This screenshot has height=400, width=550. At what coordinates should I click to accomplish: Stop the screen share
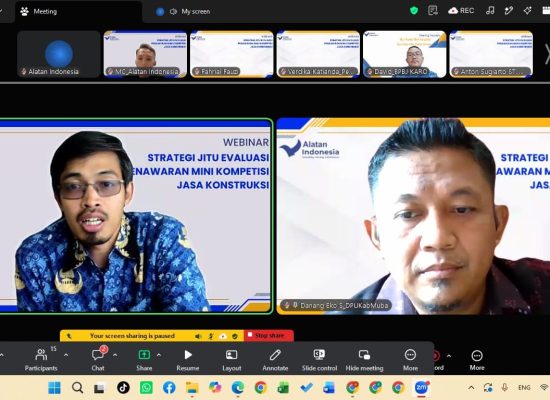click(269, 336)
